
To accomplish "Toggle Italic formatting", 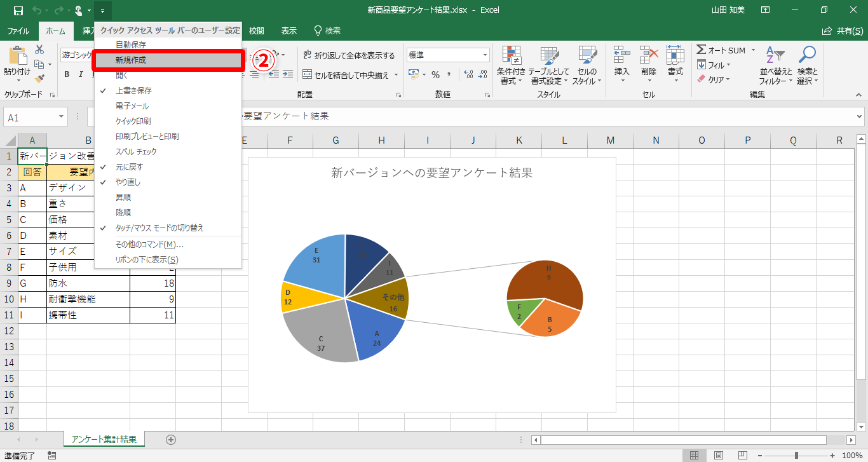I will click(81, 75).
